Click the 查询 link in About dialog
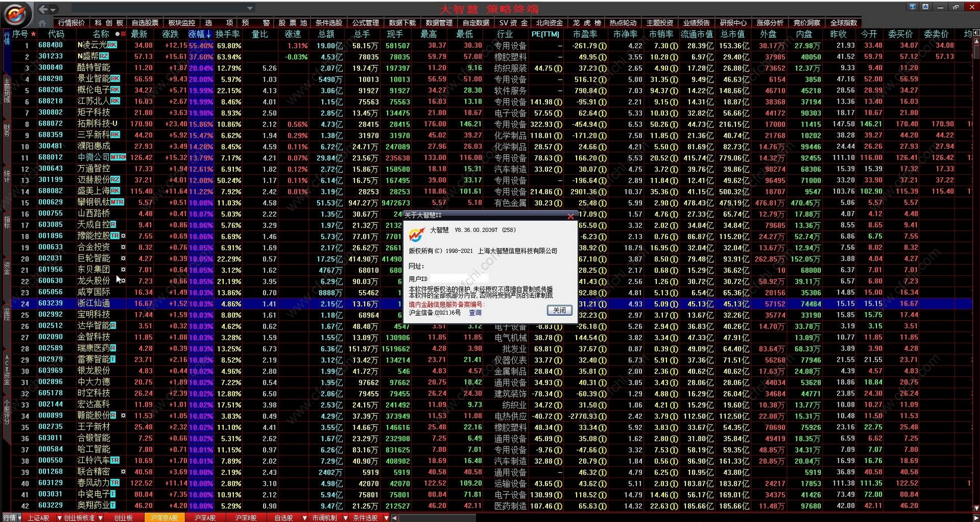 (475, 313)
